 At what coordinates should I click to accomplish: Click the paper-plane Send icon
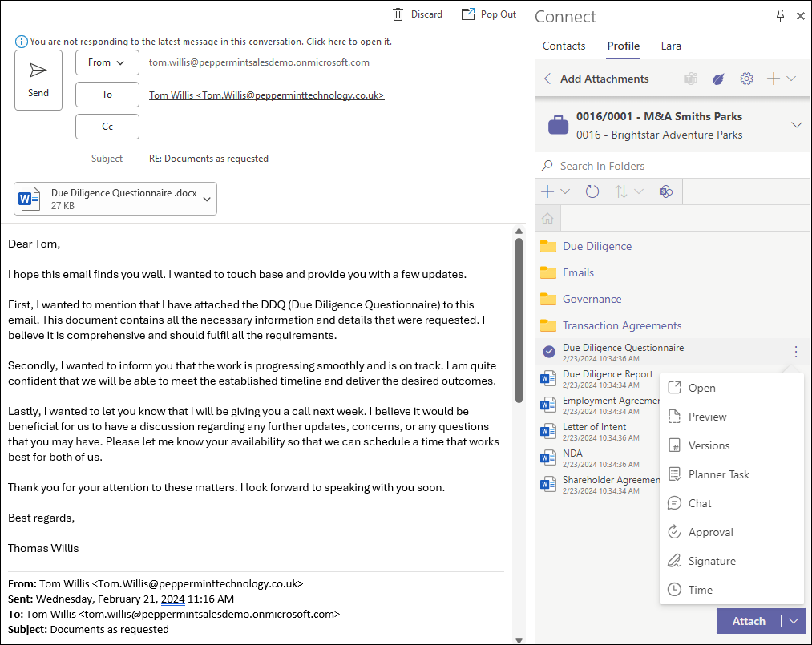(x=38, y=71)
